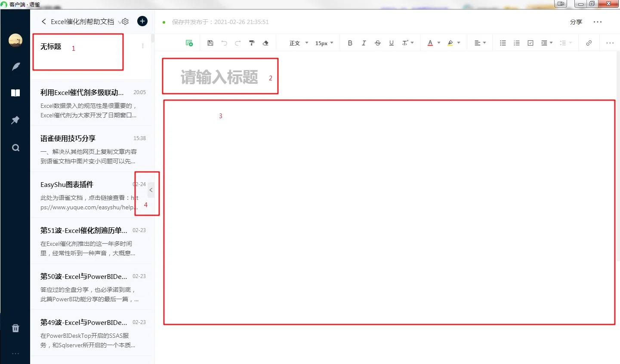620x364 pixels.
Task: Open the 正文 paragraph style dropdown
Action: (299, 43)
